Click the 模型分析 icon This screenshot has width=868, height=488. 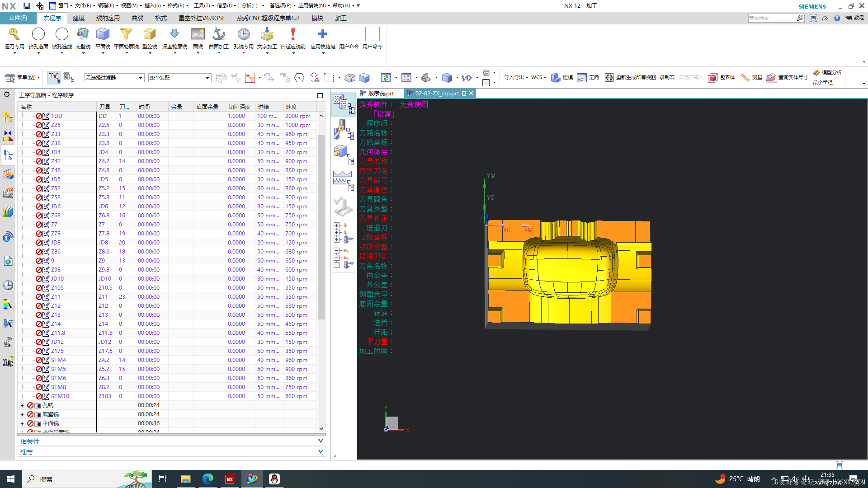(816, 72)
